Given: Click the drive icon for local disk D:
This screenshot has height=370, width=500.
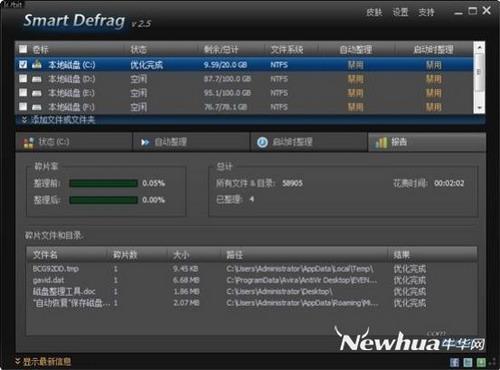Looking at the screenshot, I should (37, 79).
